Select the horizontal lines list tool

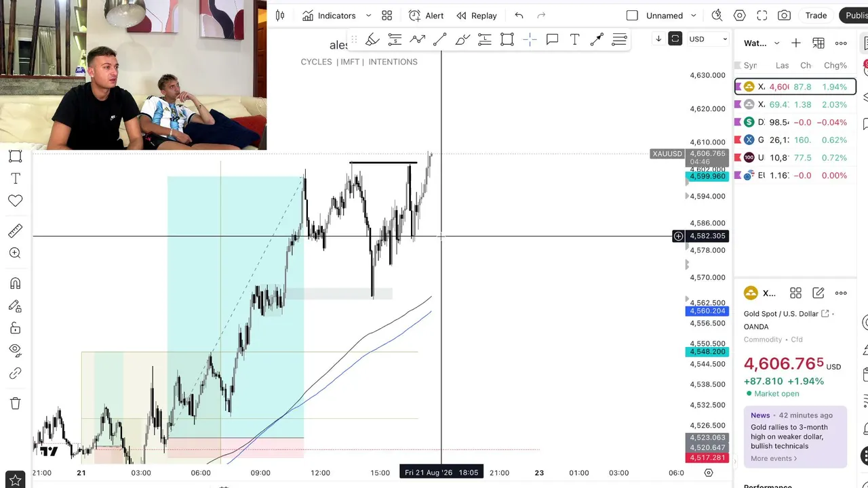[619, 40]
